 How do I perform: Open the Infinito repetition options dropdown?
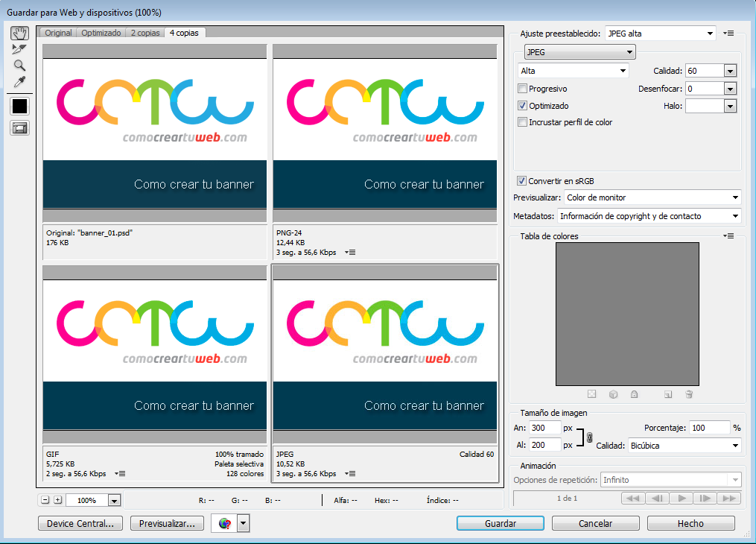670,480
